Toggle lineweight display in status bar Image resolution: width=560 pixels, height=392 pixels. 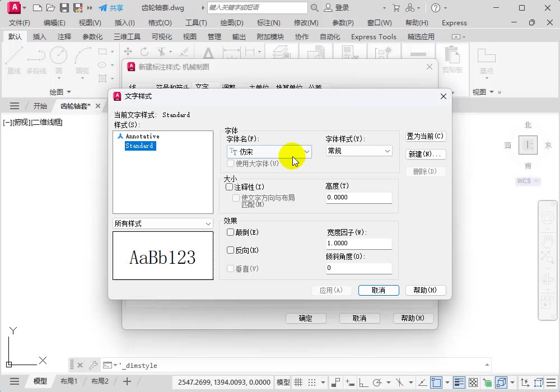pyautogui.click(x=459, y=382)
